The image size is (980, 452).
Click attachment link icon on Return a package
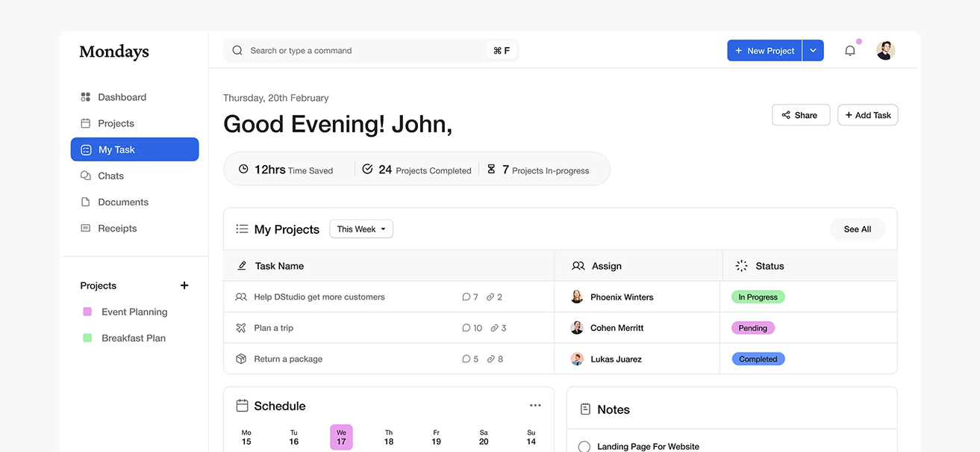(490, 359)
